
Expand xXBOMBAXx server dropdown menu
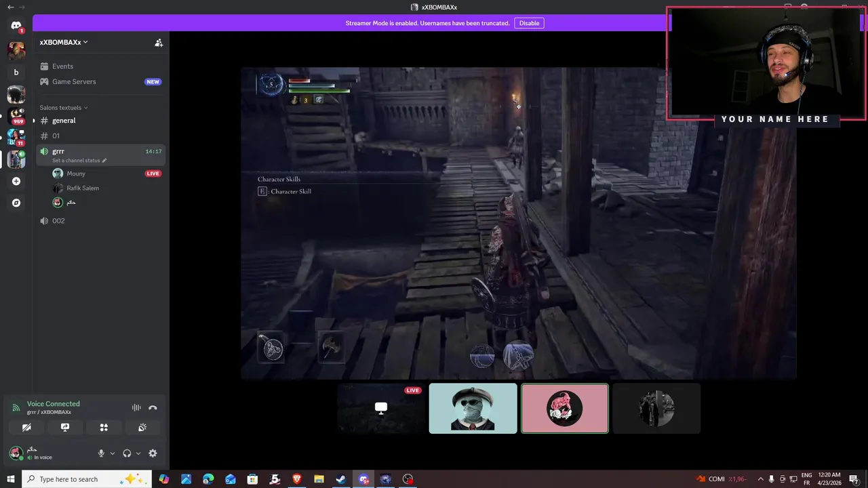click(64, 42)
